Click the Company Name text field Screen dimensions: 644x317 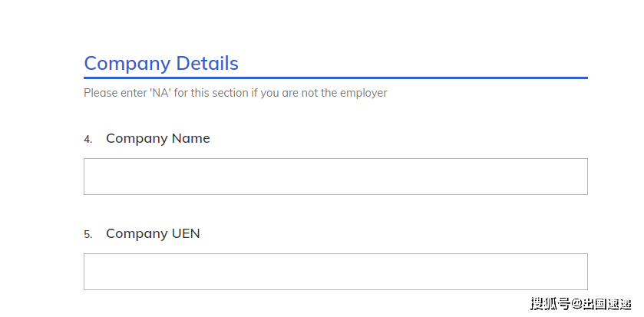pos(335,177)
